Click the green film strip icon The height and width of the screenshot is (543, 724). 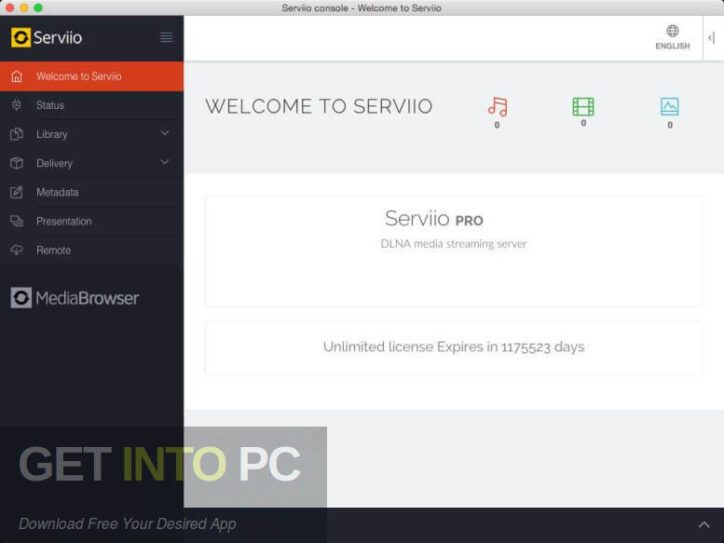click(583, 107)
